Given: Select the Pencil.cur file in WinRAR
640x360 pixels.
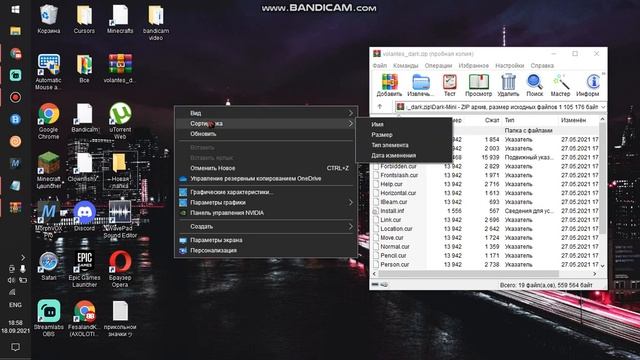Looking at the screenshot, I should click(393, 256).
